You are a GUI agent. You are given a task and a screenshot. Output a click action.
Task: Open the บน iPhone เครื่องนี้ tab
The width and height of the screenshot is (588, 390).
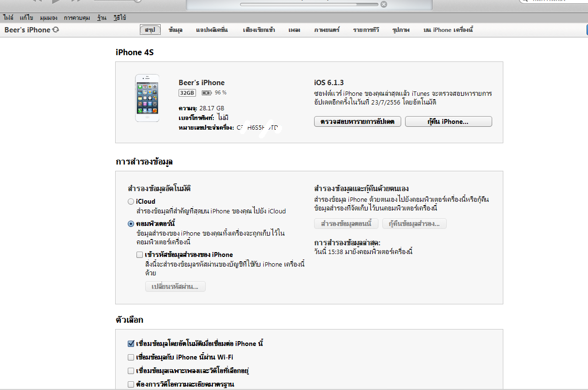[x=448, y=30]
